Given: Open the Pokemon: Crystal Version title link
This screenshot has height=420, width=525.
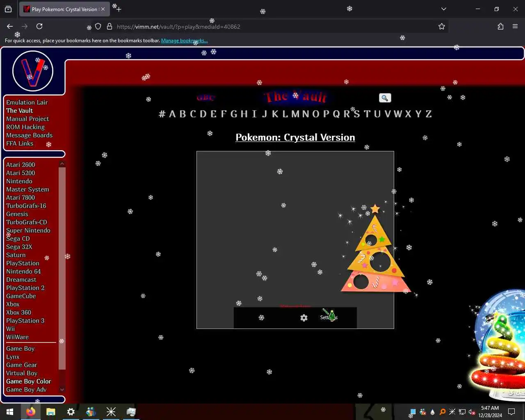Looking at the screenshot, I should point(295,137).
